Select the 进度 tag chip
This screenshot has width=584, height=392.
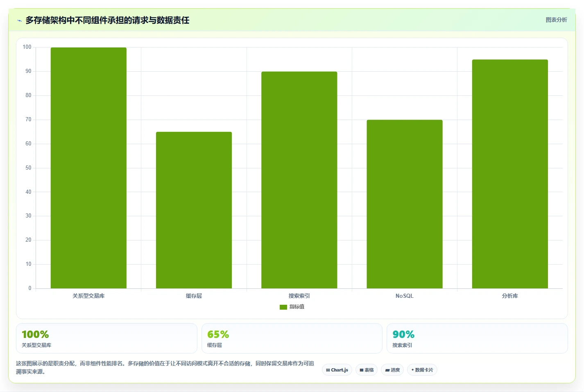392,370
